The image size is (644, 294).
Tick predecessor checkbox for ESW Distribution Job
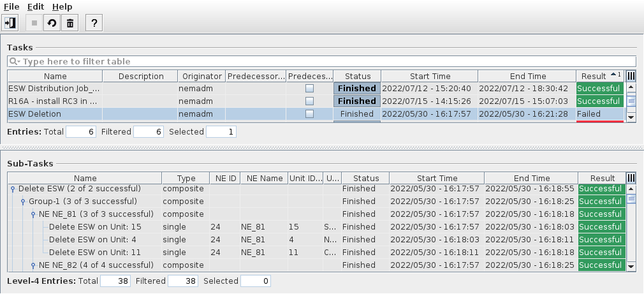(309, 89)
